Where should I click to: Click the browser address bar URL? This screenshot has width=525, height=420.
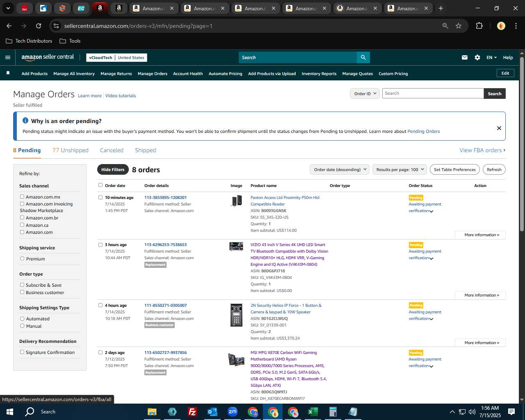click(138, 26)
